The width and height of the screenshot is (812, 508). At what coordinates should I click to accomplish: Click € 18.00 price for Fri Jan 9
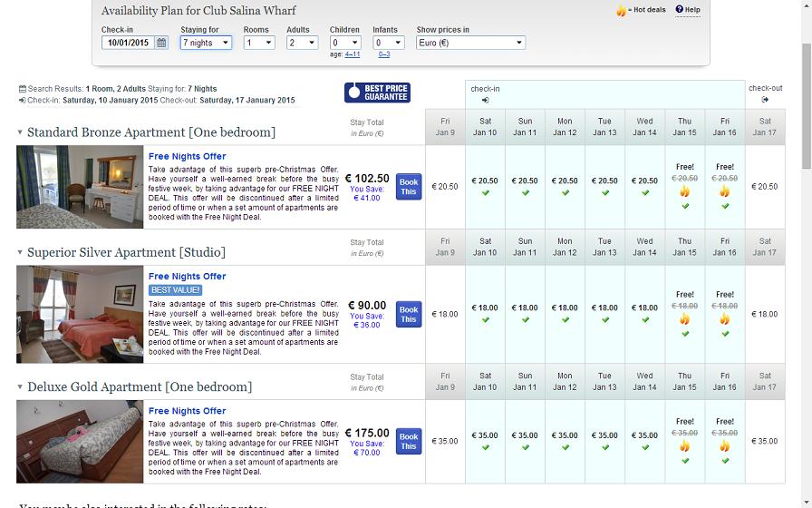click(445, 314)
